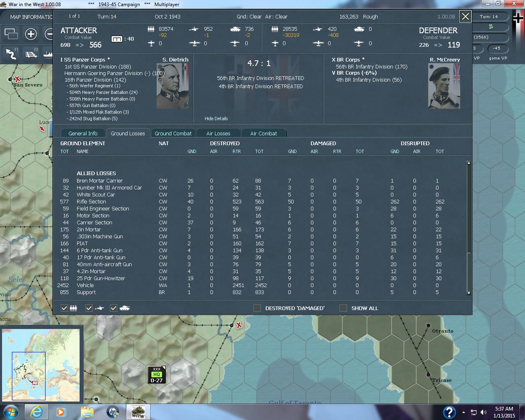Enable the SHOW ALL checkbox
Screen dimensions: 525x420
(x=343, y=308)
